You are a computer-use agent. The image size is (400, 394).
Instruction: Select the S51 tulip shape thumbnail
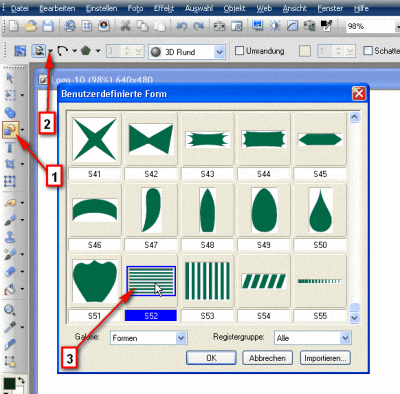click(x=95, y=281)
